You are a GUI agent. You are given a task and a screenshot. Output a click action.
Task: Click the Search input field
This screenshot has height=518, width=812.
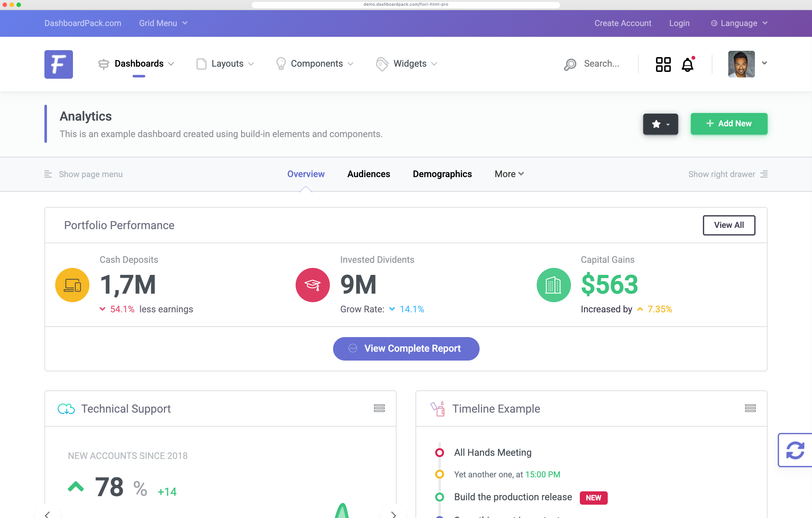602,64
